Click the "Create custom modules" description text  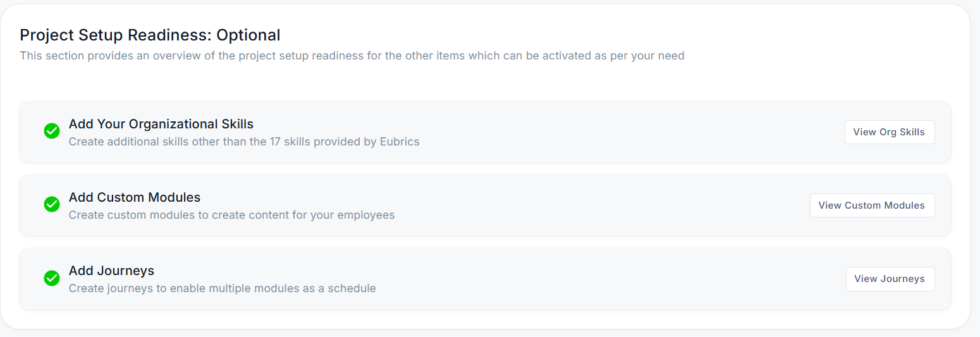(x=231, y=215)
